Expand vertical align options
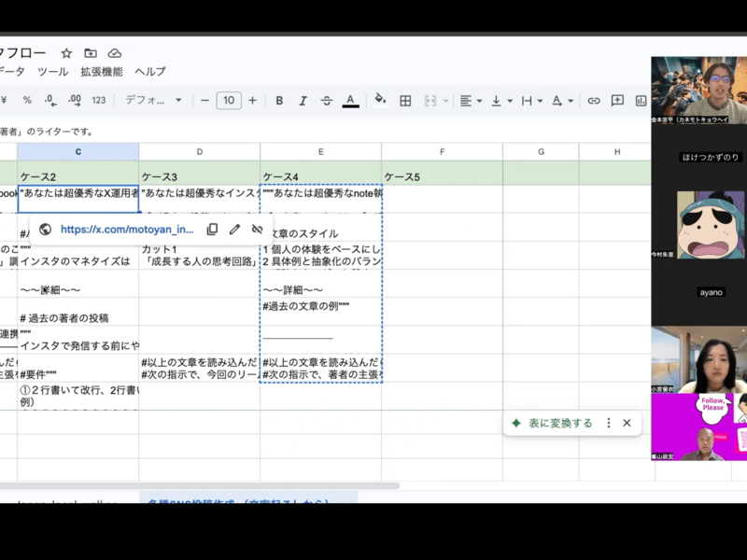The width and height of the screenshot is (747, 560). [501, 101]
